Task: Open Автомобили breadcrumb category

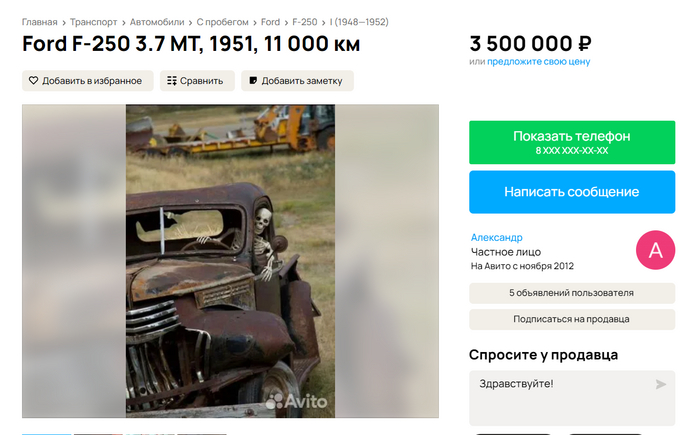Action: (157, 22)
